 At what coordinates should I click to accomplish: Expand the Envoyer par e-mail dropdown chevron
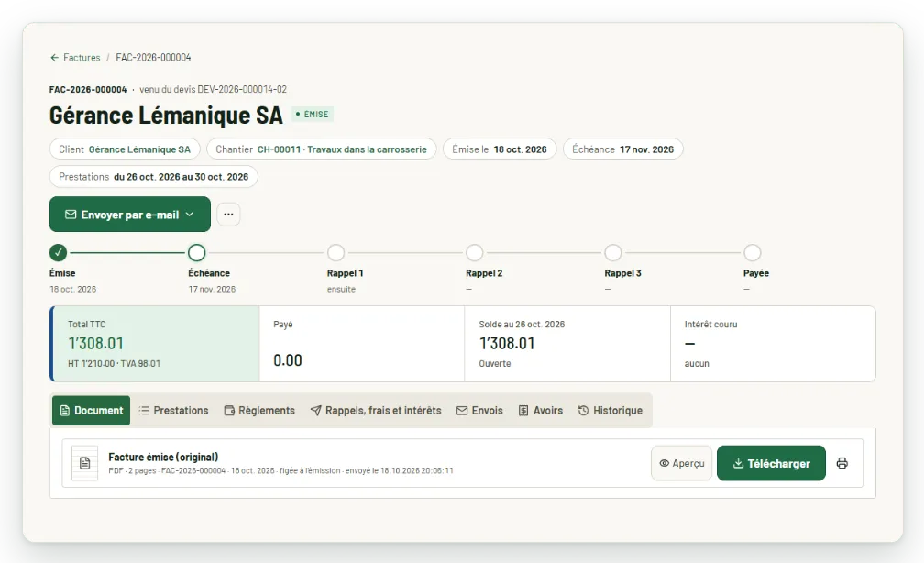point(190,214)
